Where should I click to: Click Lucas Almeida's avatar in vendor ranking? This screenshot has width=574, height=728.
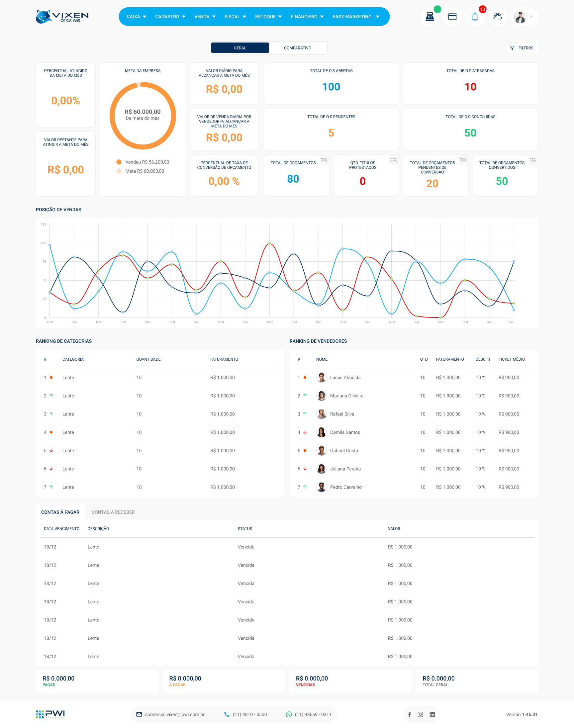(x=321, y=377)
